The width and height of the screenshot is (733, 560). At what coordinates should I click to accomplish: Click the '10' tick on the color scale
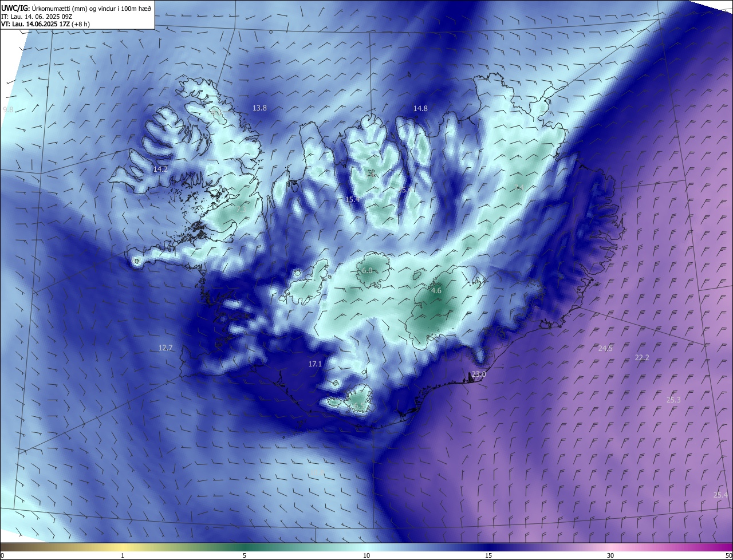coord(366,555)
